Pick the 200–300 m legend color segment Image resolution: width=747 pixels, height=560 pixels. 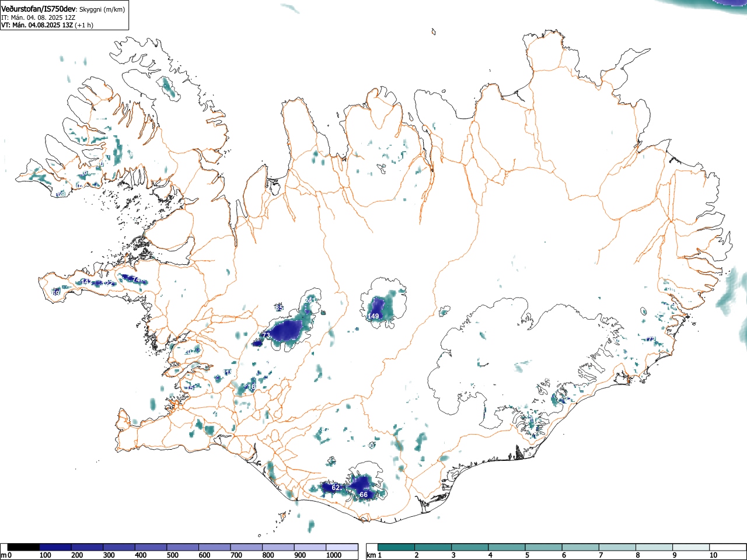click(88, 547)
